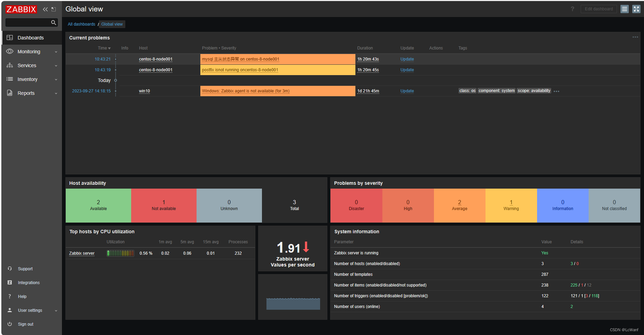Collapse the sidebar with double-chevron icon
The width and height of the screenshot is (644, 335).
click(45, 9)
